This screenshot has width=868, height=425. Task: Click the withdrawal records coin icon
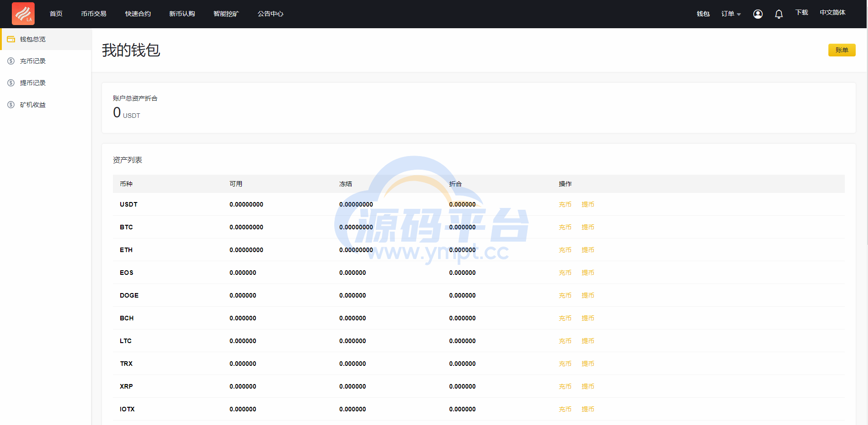click(x=11, y=83)
